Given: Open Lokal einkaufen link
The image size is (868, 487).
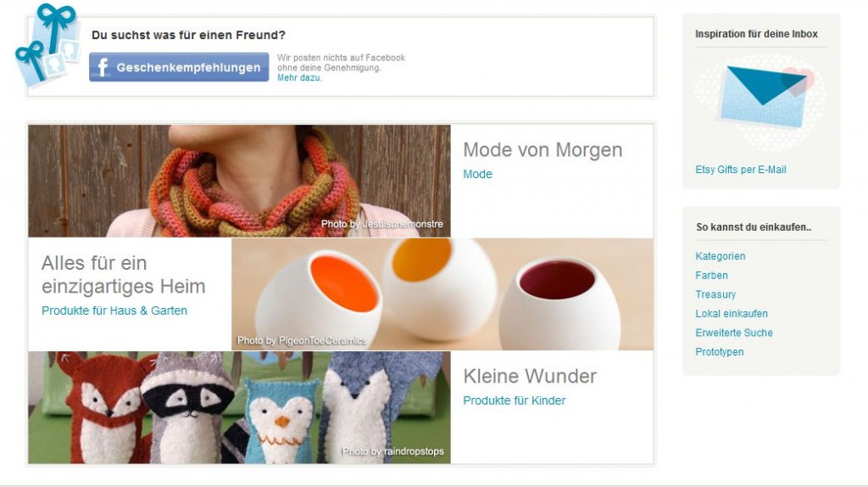Looking at the screenshot, I should click(x=732, y=314).
